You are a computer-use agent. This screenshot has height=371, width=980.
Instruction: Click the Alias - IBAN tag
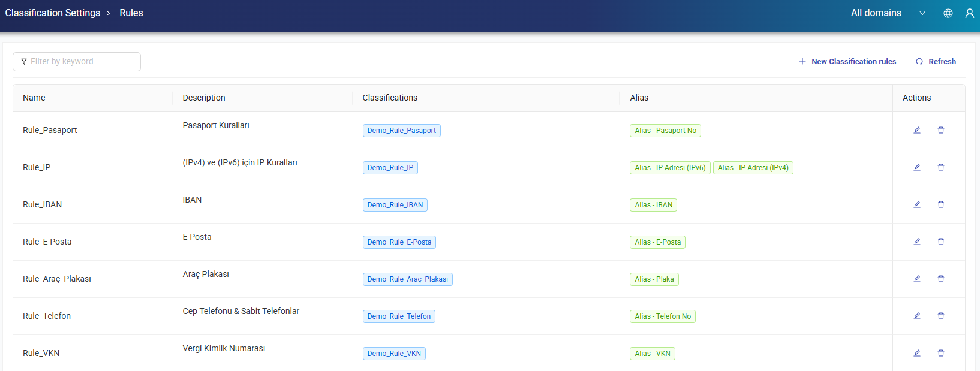pyautogui.click(x=653, y=205)
